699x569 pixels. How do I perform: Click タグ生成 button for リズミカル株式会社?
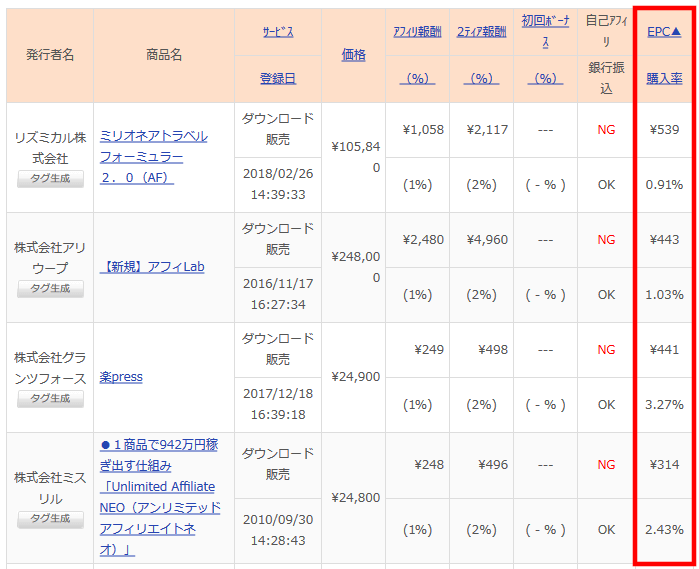[50, 179]
